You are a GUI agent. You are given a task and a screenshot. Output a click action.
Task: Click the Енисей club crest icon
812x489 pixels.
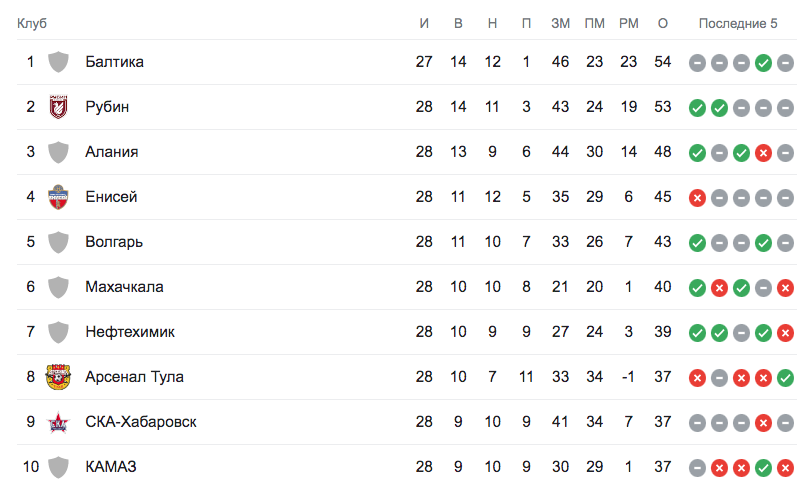click(58, 197)
